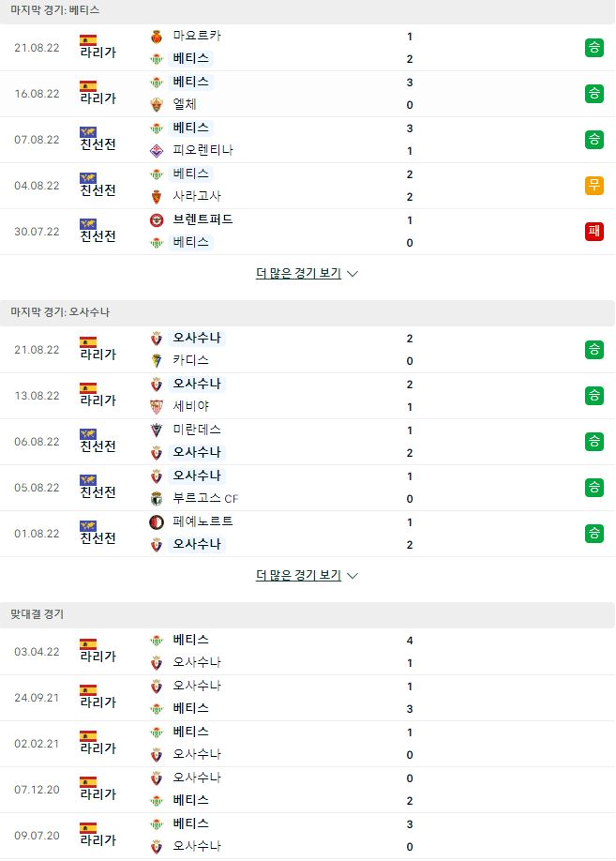Viewport: 616px width, 861px height.
Task: Open the 03.04.22 Betis vs Osasuna match row
Action: 308,652
